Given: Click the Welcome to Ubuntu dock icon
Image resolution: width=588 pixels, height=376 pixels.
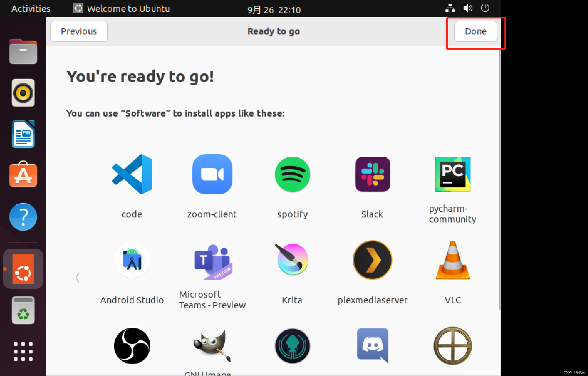Looking at the screenshot, I should tap(23, 269).
